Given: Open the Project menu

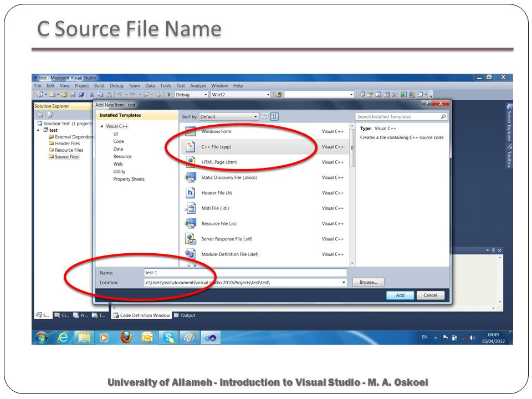Looking at the screenshot, I should click(82, 86).
